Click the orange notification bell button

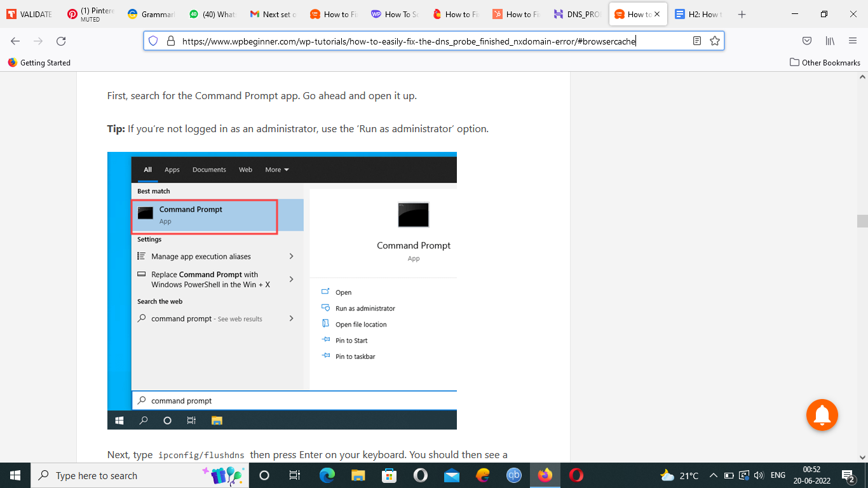(x=822, y=415)
